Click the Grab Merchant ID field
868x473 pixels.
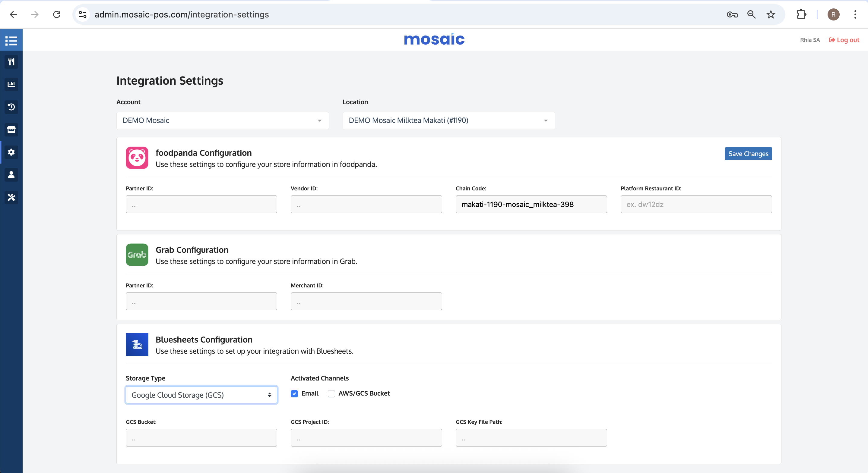point(366,301)
